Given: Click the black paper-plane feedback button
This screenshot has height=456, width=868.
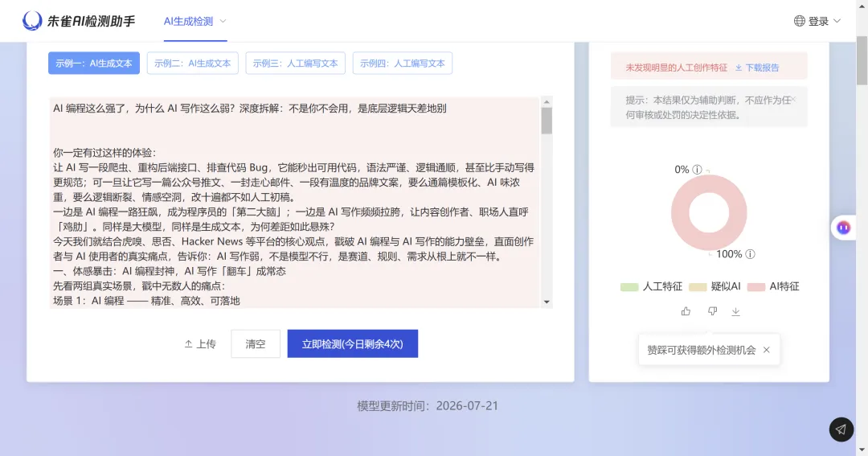Looking at the screenshot, I should 841,429.
